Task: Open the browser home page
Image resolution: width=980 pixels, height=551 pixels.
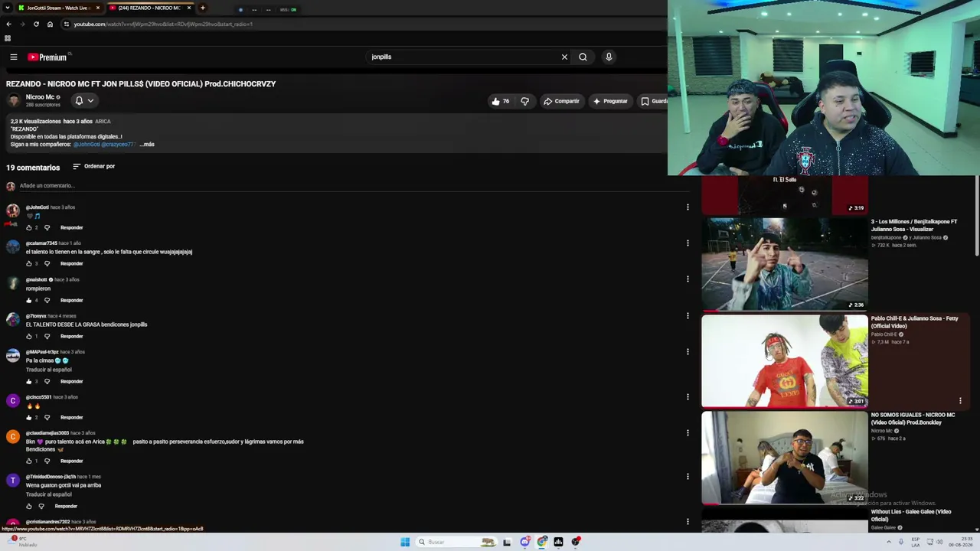Action: tap(50, 24)
